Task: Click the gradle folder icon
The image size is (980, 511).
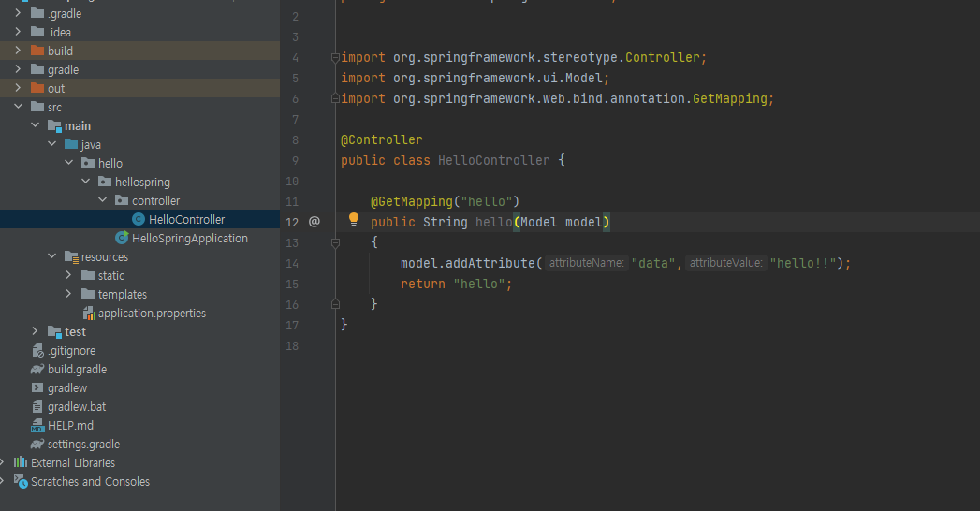Action: (37, 69)
